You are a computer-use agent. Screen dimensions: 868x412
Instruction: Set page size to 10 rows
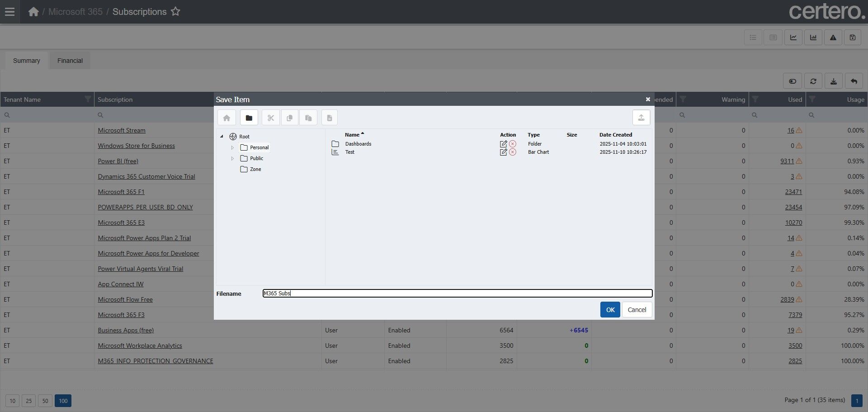[12, 401]
